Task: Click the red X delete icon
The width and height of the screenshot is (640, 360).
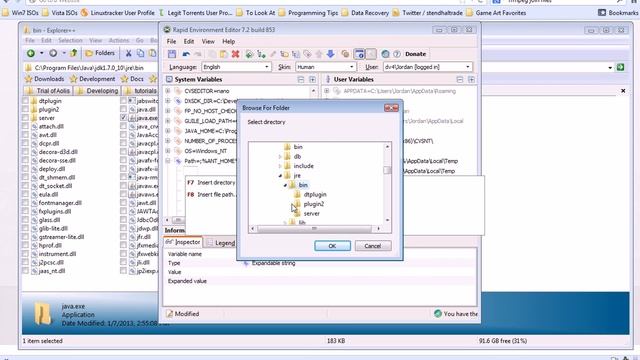Action: 236,54
